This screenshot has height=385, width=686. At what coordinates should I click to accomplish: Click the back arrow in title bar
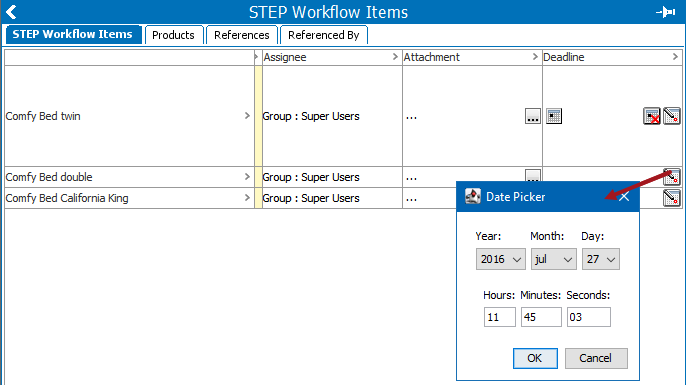tap(11, 12)
